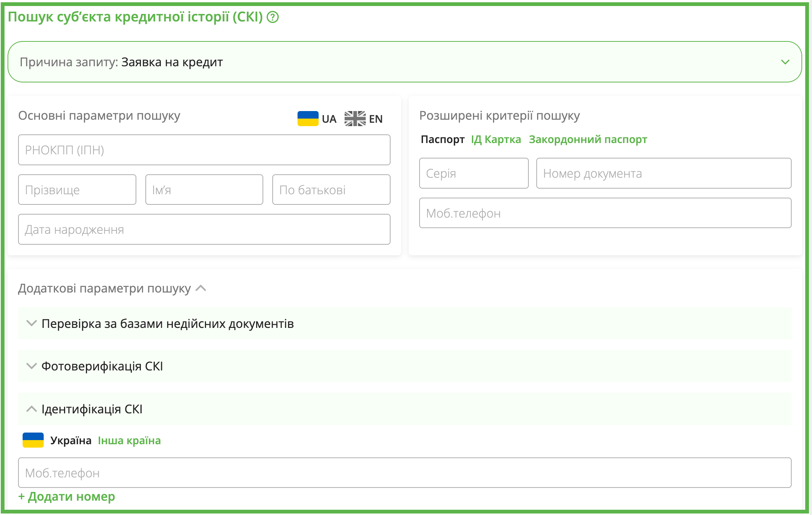
Task: Click the British flag language icon
Action: pyautogui.click(x=355, y=119)
